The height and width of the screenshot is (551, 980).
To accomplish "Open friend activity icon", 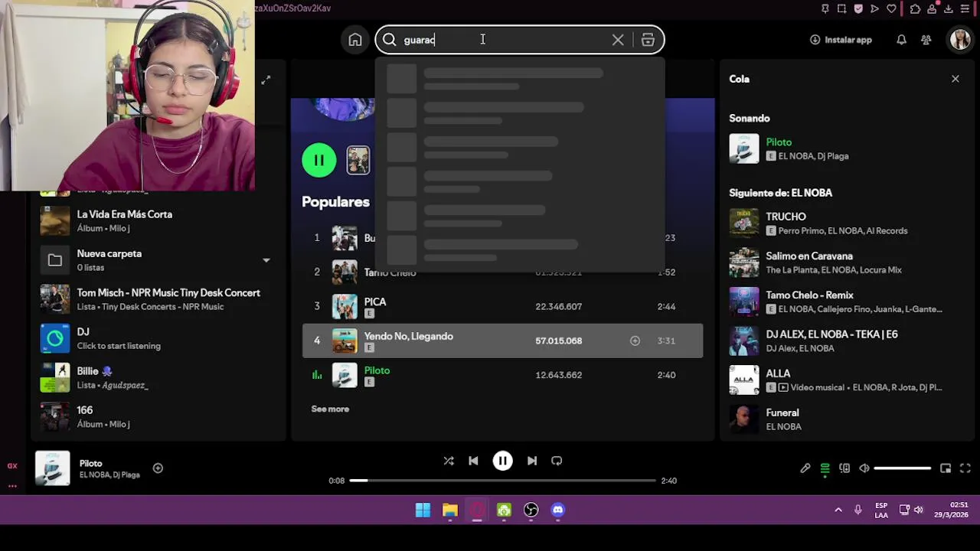I will (x=926, y=40).
